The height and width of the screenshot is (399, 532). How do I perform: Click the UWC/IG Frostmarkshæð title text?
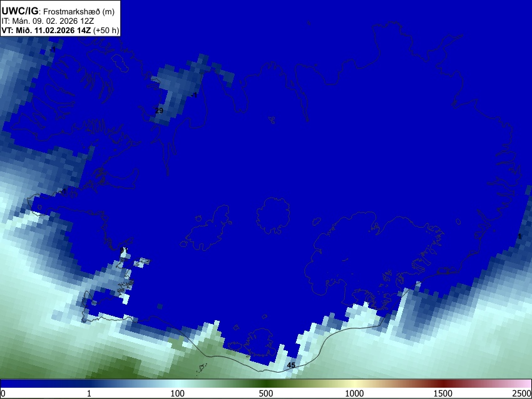pos(58,11)
